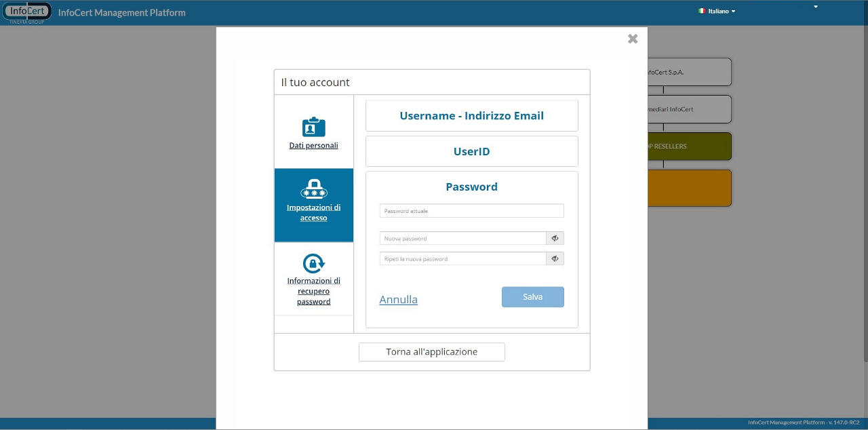
Task: Collapse the Password section header
Action: tap(471, 187)
